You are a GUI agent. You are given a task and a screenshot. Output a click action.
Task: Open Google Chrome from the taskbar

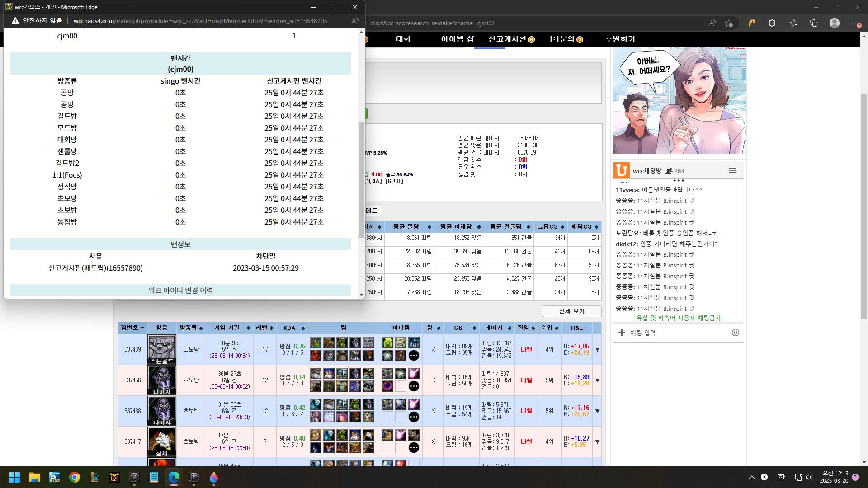click(x=75, y=477)
